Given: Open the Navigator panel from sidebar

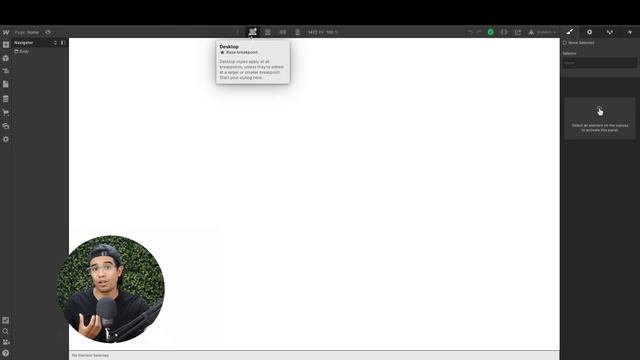Looking at the screenshot, I should [x=6, y=71].
